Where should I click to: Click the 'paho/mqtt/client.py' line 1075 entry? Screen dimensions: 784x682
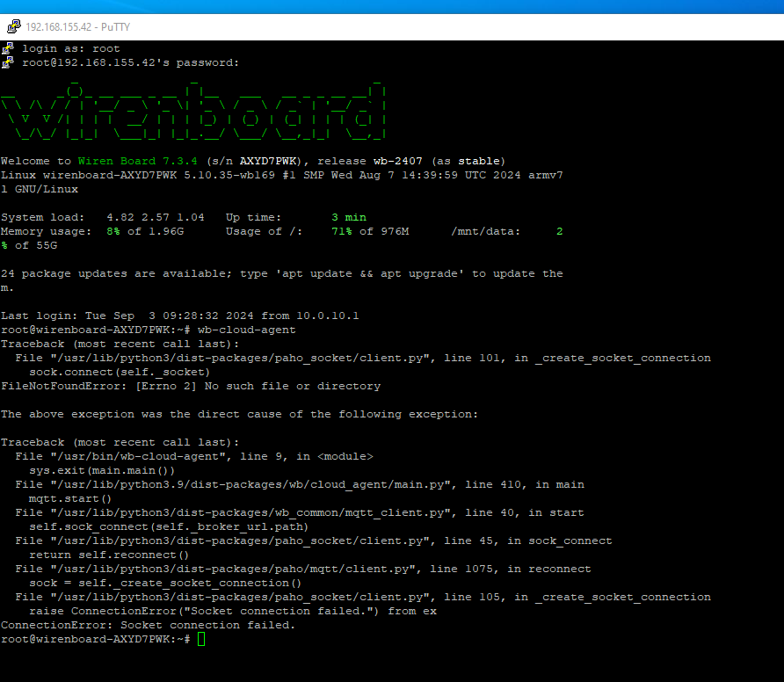303,569
